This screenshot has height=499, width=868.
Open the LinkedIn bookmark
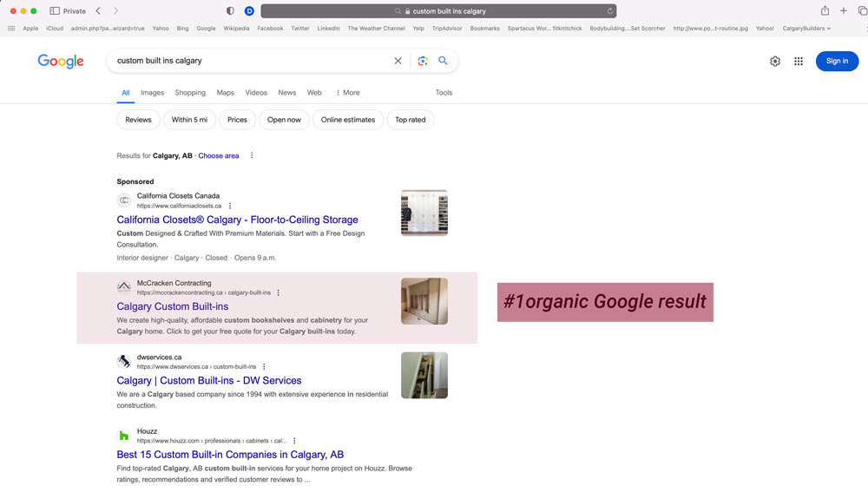tap(328, 29)
